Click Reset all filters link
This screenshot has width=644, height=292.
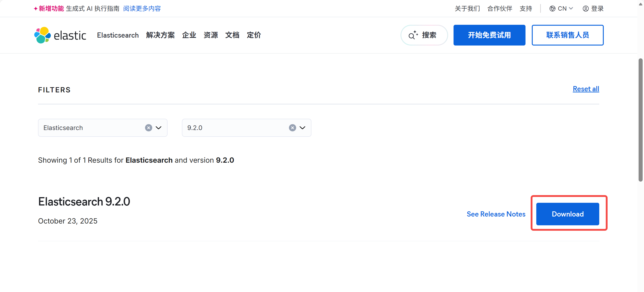click(x=586, y=89)
